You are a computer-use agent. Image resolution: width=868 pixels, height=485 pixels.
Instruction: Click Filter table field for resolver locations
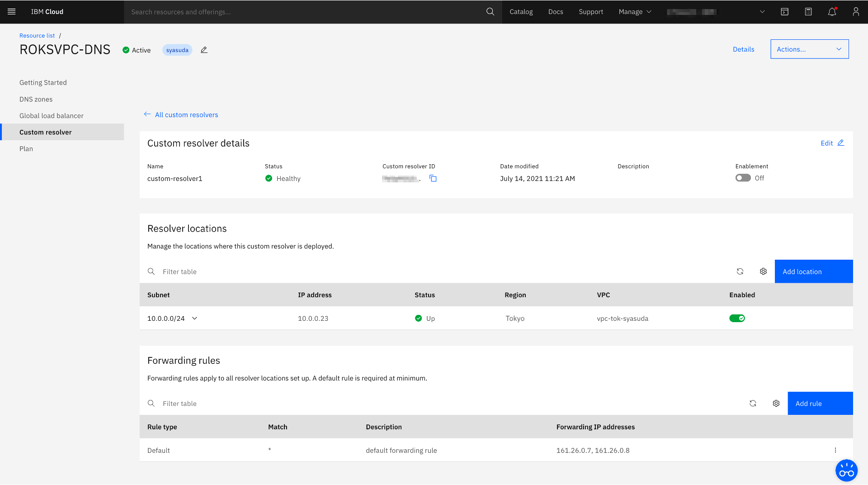pyautogui.click(x=434, y=271)
